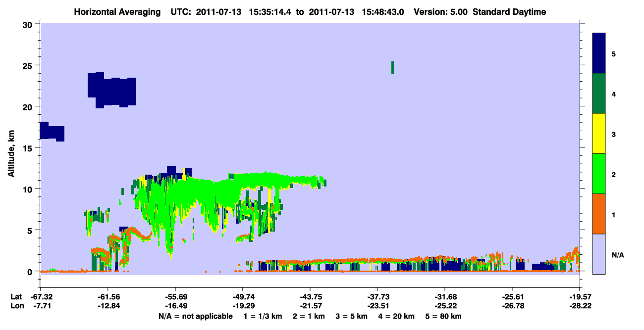Select the dark green colorbar segment labeled 4
644x330 pixels.
[x=599, y=94]
